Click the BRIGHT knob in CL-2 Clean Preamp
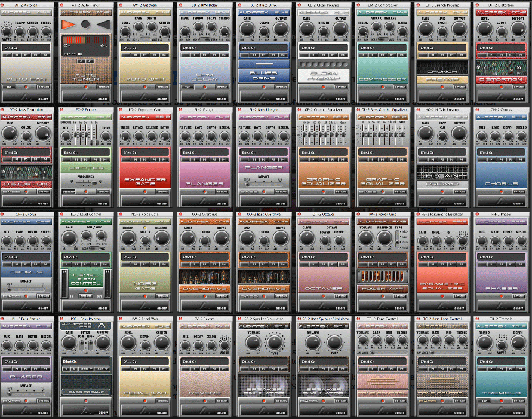 [x=324, y=32]
